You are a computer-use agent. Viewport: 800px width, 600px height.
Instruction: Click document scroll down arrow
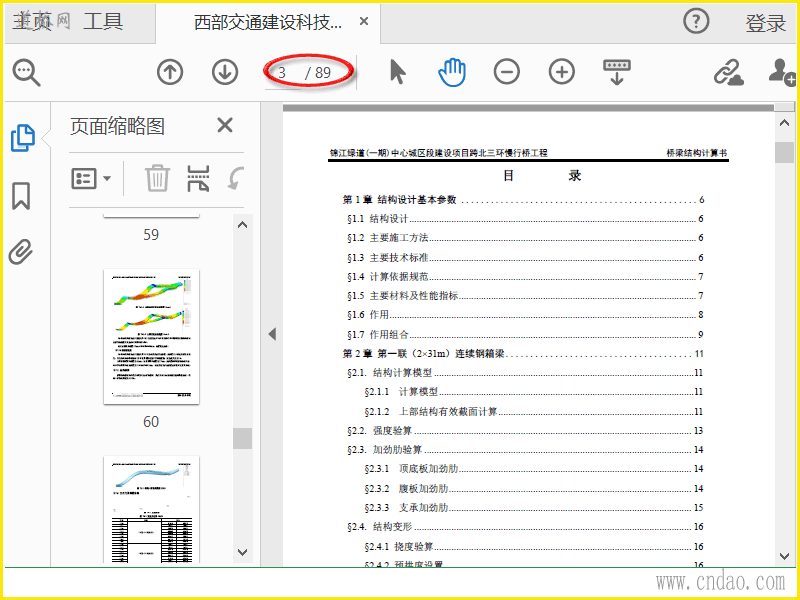point(785,556)
